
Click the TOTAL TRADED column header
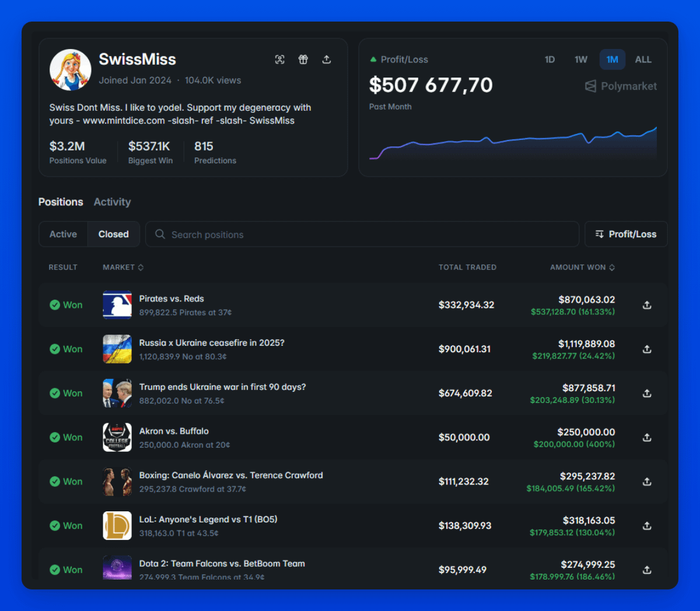(x=468, y=267)
